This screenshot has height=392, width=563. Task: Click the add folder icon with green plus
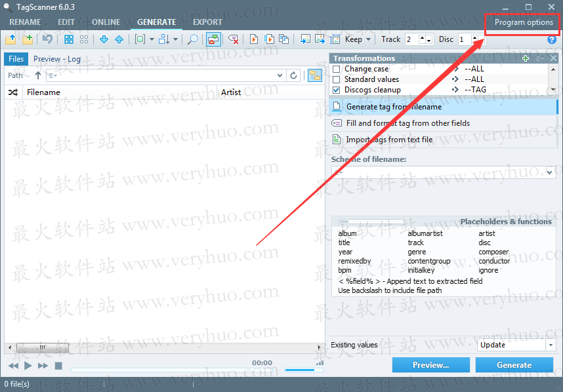(x=28, y=39)
